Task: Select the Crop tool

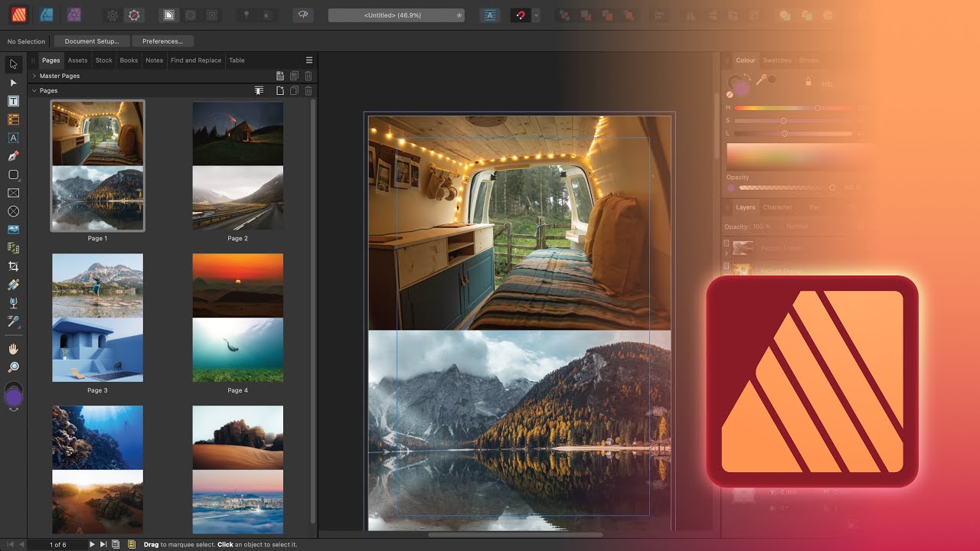Action: click(13, 266)
